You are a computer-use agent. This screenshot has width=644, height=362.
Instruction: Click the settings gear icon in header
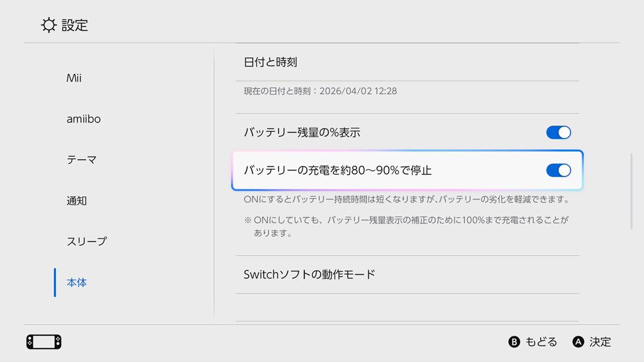pos(48,25)
